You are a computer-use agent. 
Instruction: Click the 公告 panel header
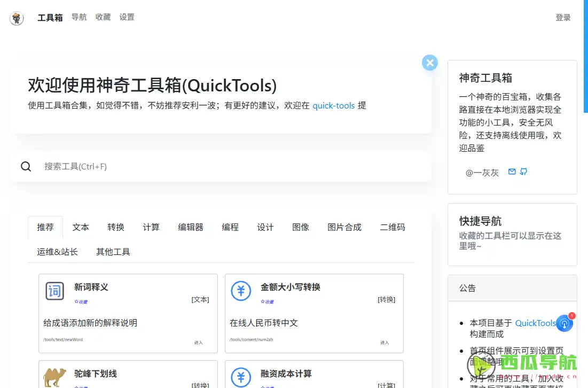coord(512,288)
